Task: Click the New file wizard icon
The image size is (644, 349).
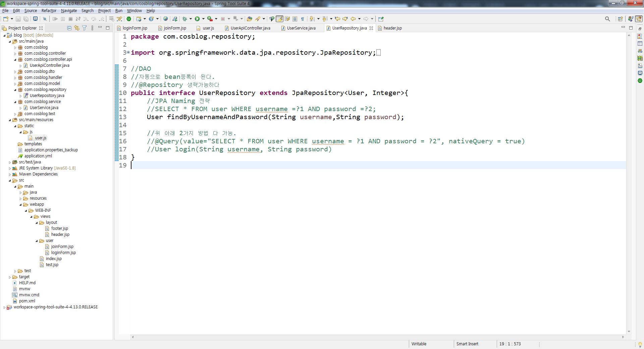Action: click(x=6, y=19)
